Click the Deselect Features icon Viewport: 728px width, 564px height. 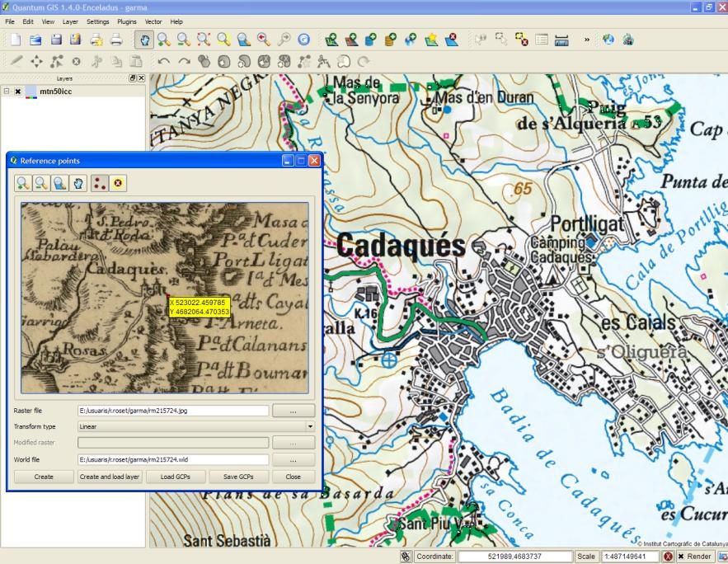(x=521, y=40)
